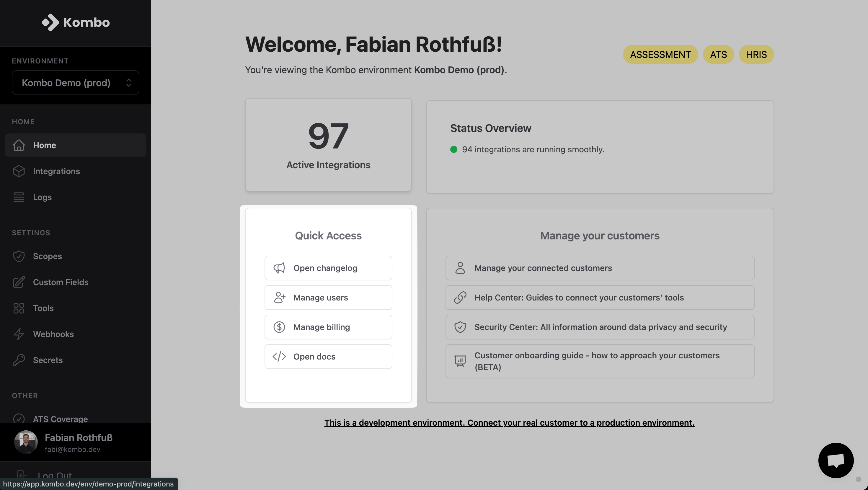This screenshot has width=868, height=490.
Task: Click the Open docs button
Action: pos(328,357)
